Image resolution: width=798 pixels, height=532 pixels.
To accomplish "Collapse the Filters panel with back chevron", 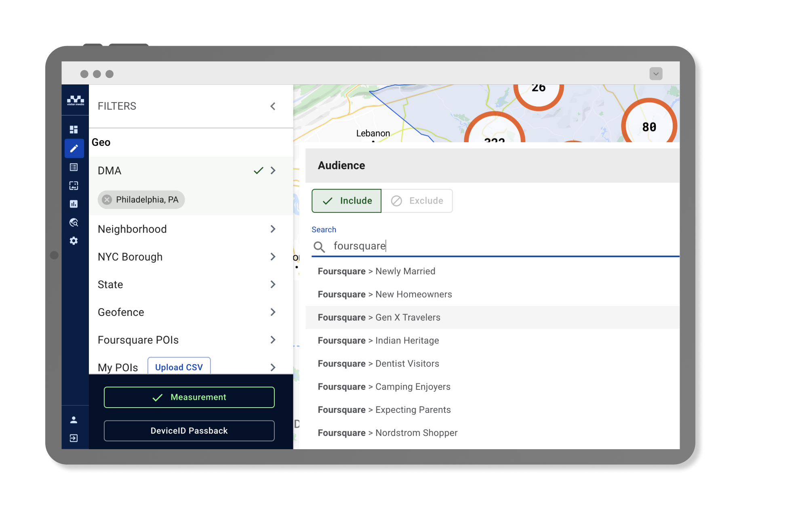I will pyautogui.click(x=273, y=106).
